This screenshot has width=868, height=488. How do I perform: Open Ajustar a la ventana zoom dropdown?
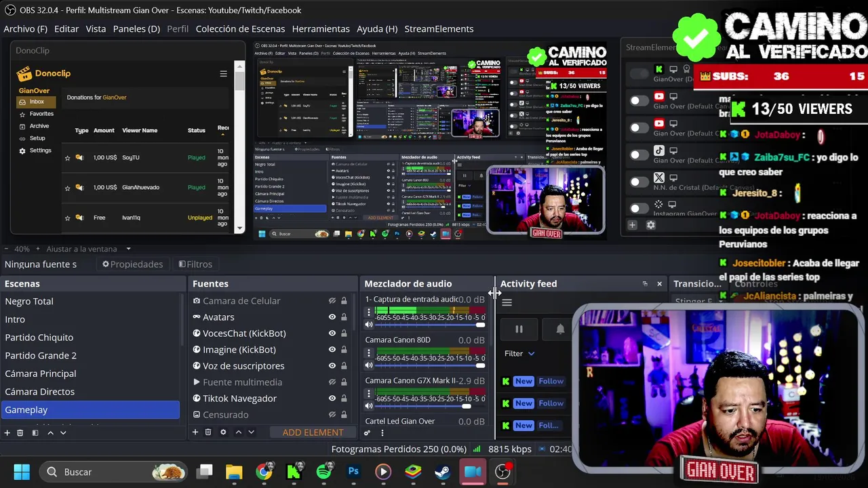[128, 249]
